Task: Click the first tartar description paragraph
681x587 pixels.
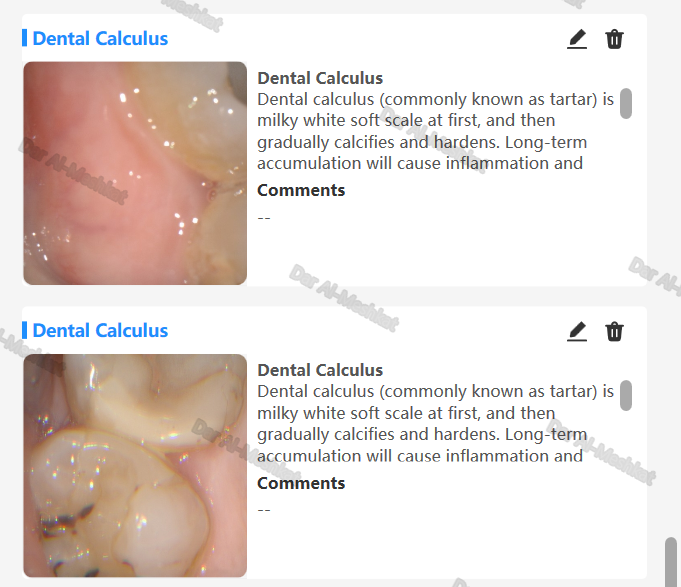Action: point(435,131)
